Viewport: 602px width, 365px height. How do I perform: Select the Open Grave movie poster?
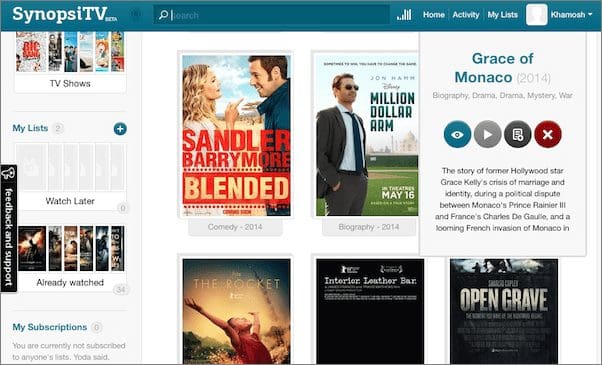click(504, 311)
